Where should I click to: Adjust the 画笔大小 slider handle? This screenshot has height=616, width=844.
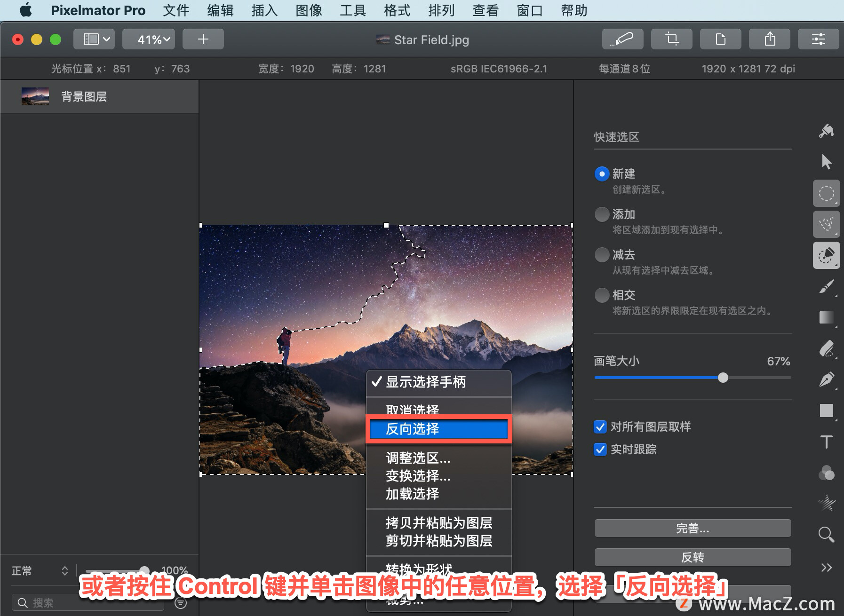click(723, 378)
